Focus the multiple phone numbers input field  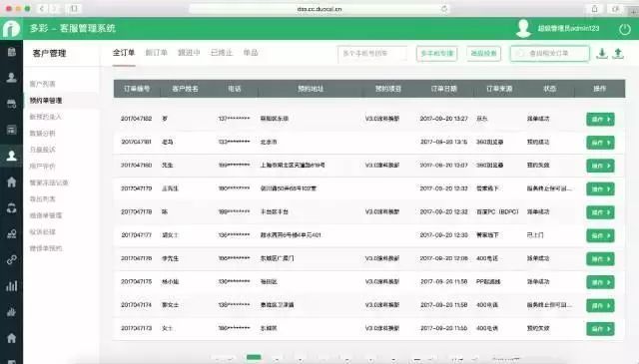[372, 53]
